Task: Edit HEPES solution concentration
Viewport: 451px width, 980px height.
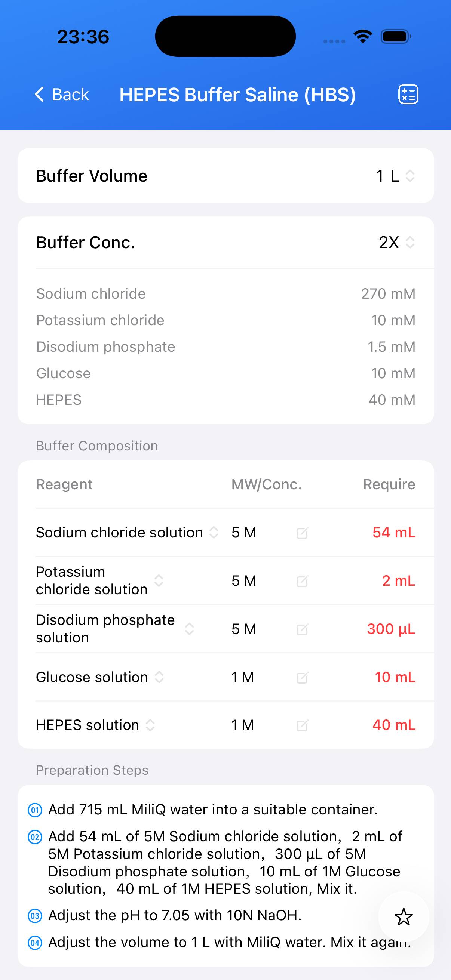Action: (302, 725)
